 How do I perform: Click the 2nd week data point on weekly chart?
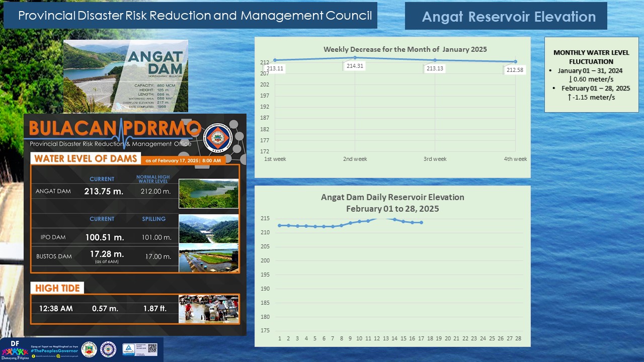point(355,57)
